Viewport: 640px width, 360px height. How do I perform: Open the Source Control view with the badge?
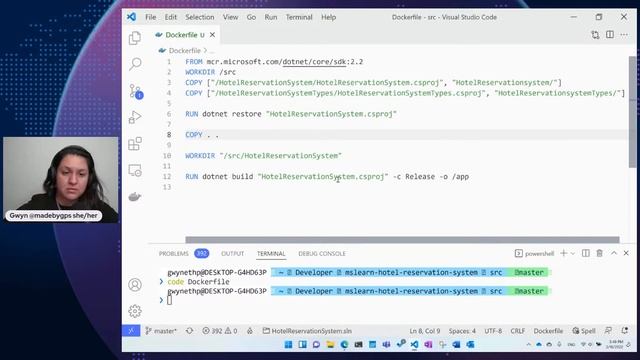[135, 91]
